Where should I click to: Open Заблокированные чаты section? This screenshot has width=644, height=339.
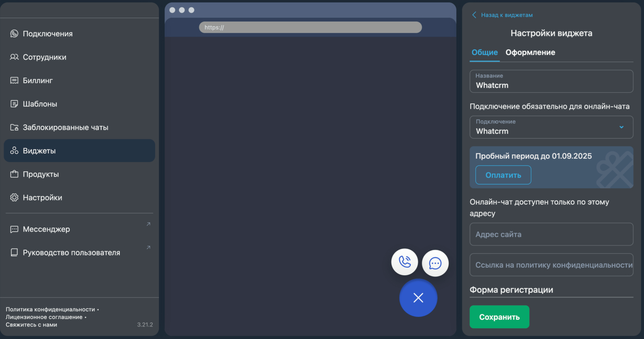point(65,127)
